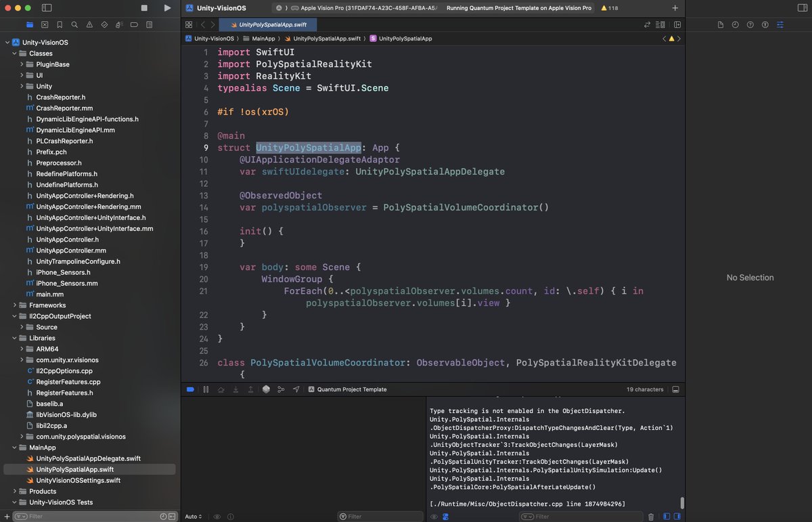This screenshot has width=812, height=522.
Task: Click the plus button in toolbar
Action: tap(675, 8)
